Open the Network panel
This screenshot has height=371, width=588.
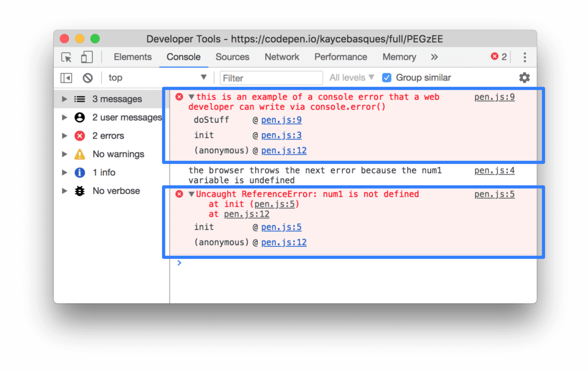click(x=282, y=57)
